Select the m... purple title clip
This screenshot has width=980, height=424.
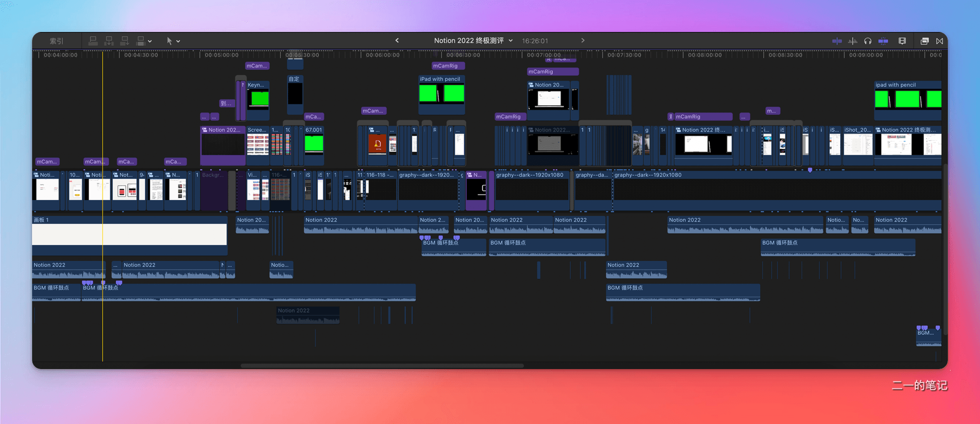pos(773,111)
